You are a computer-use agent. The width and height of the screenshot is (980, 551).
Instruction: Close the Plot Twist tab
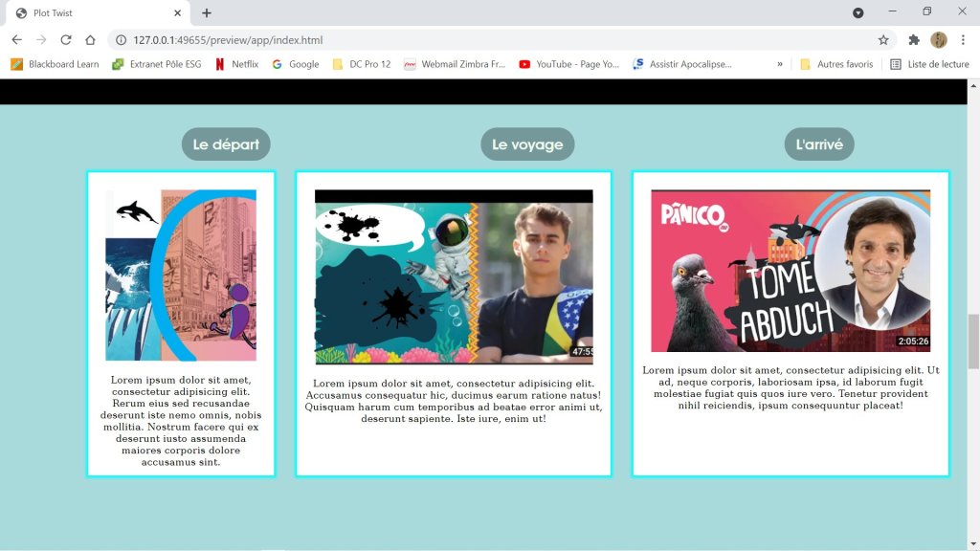[x=178, y=13]
